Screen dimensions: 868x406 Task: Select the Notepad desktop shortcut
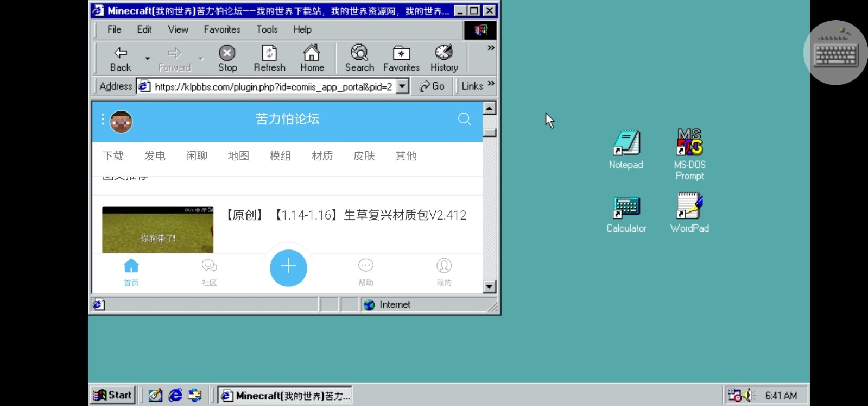626,150
